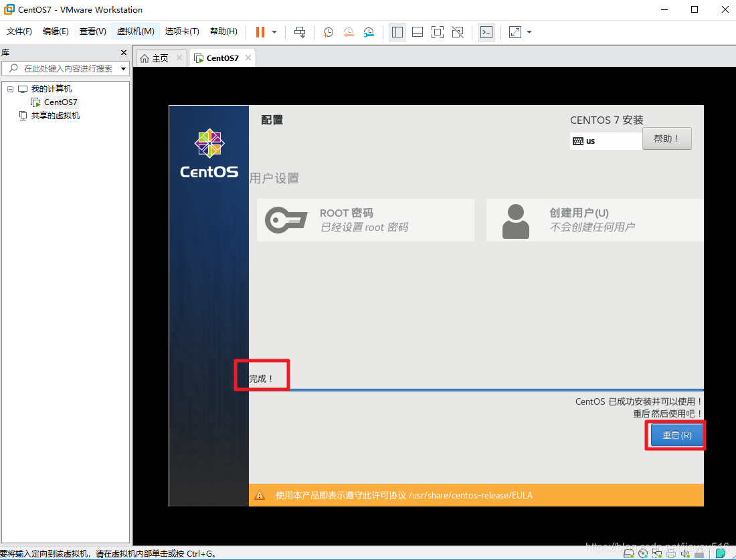The image size is (736, 560).
Task: Toggle the thumbnail bar view
Action: (x=418, y=32)
